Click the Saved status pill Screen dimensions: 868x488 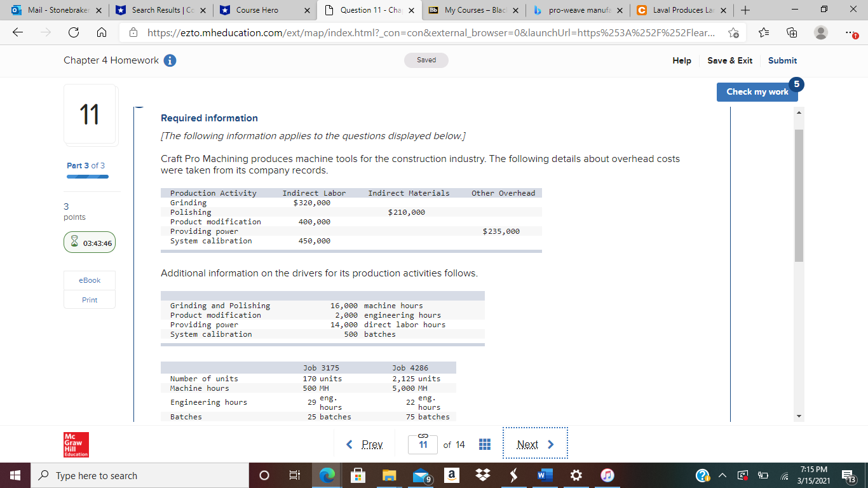(x=426, y=60)
